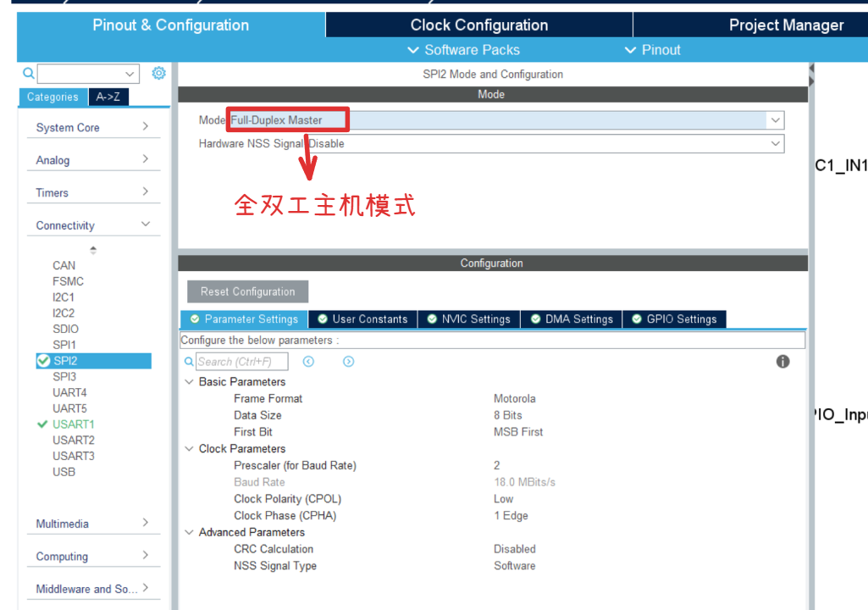Select USART1 peripheral
The width and height of the screenshot is (868, 610).
(74, 424)
